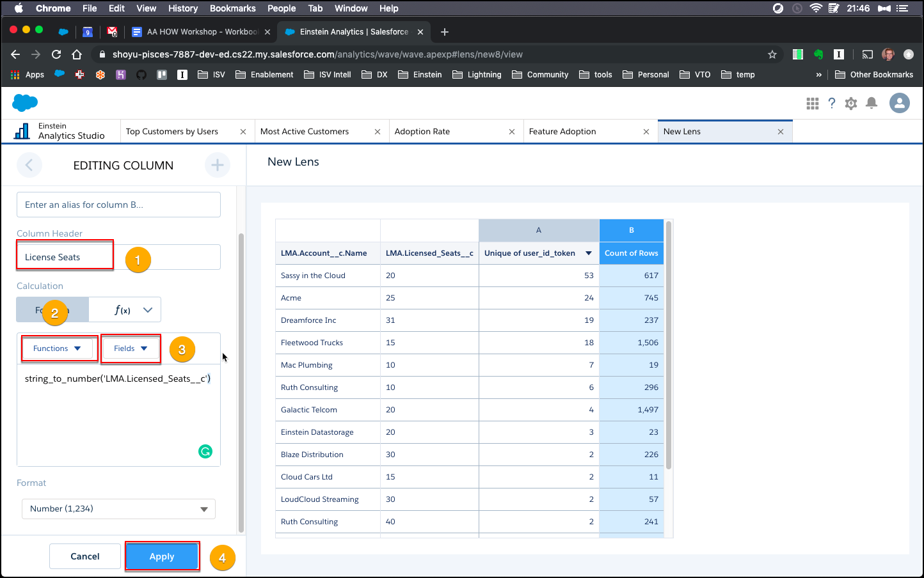Open the Salesforce help question mark
Image resolution: width=924 pixels, height=578 pixels.
(832, 103)
